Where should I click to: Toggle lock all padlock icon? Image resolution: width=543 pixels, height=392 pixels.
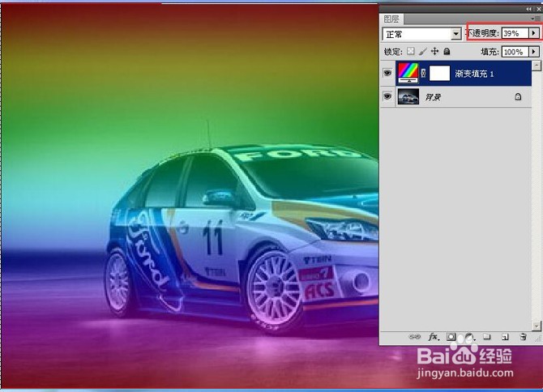447,52
